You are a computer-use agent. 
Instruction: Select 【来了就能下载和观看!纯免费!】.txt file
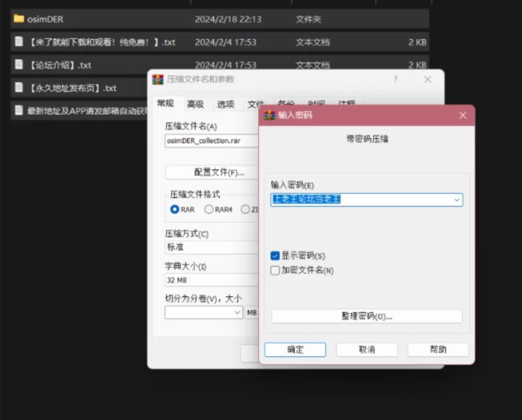pyautogui.click(x=220, y=42)
